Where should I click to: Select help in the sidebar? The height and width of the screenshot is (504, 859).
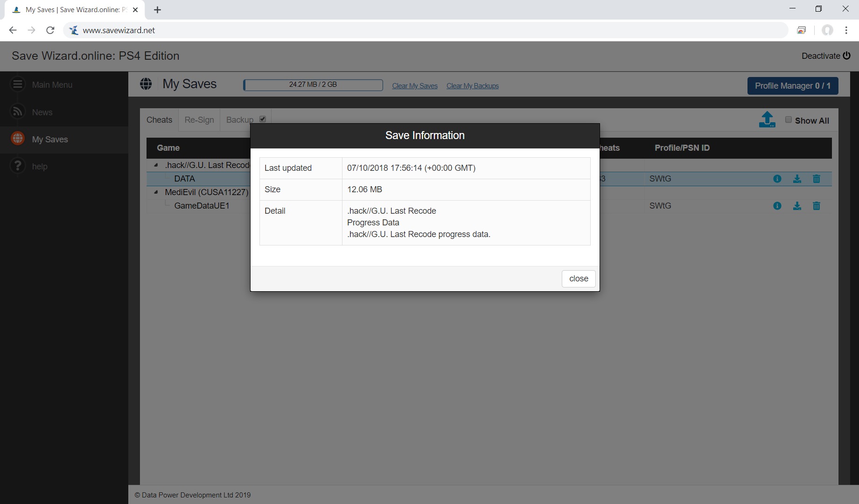click(x=64, y=167)
